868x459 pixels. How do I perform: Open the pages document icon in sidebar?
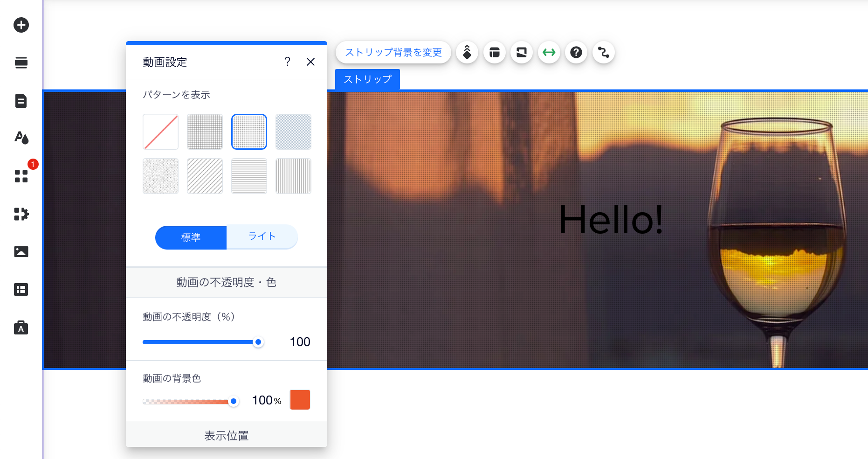[x=21, y=101]
